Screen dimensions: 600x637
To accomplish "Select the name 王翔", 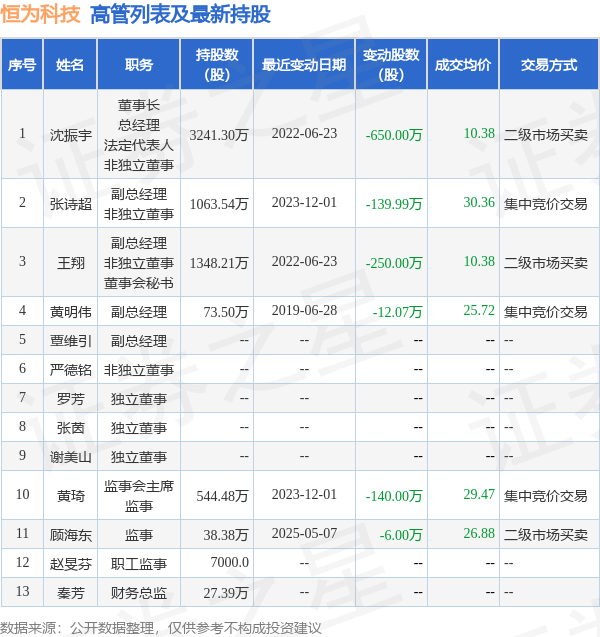I will (x=71, y=263).
